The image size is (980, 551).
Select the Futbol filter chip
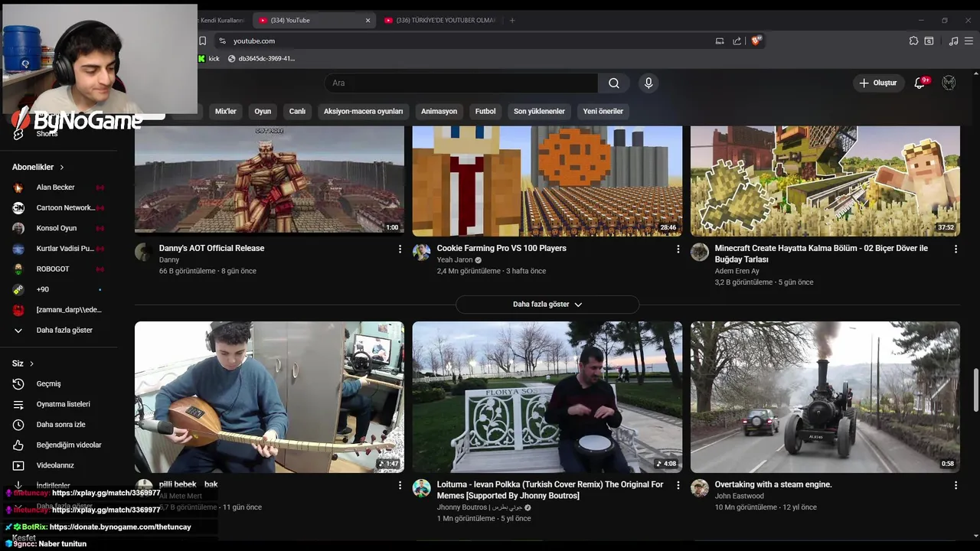(x=485, y=111)
